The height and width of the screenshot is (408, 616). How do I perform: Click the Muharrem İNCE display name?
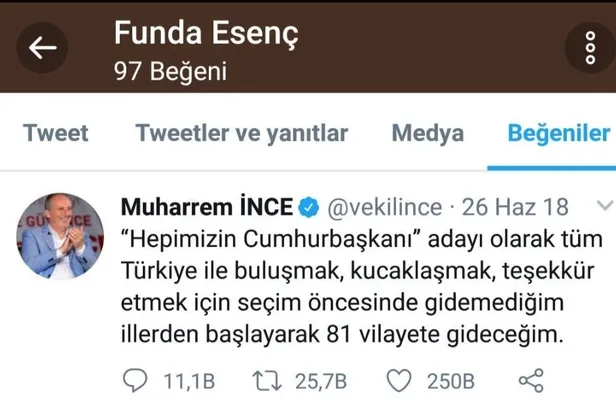coord(206,207)
